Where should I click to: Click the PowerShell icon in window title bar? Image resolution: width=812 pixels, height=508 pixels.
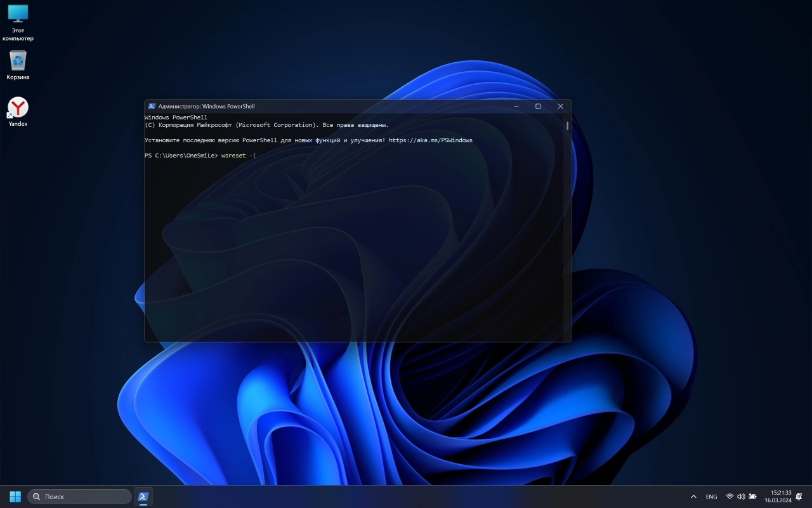pos(152,106)
